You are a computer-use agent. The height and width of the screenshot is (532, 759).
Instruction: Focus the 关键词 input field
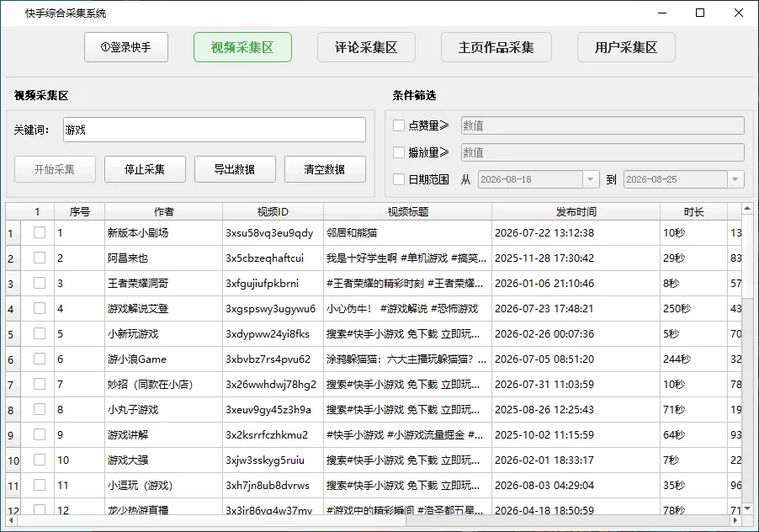click(214, 130)
